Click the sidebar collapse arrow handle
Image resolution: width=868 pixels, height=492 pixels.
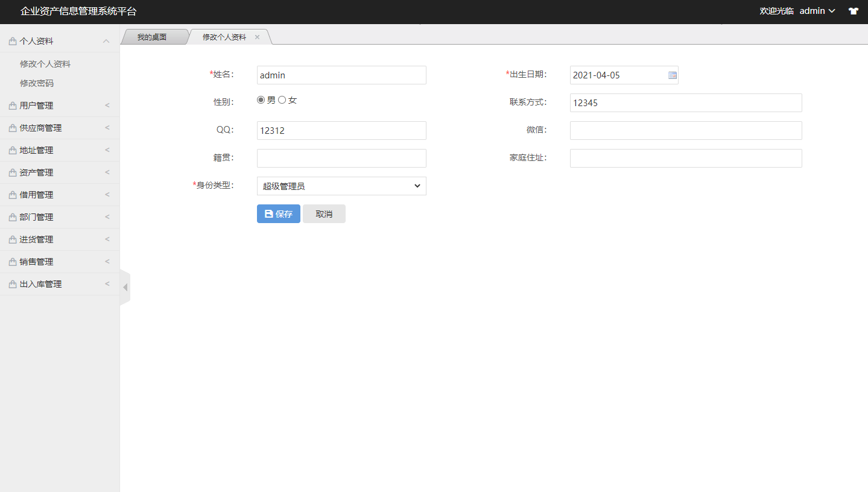(125, 287)
